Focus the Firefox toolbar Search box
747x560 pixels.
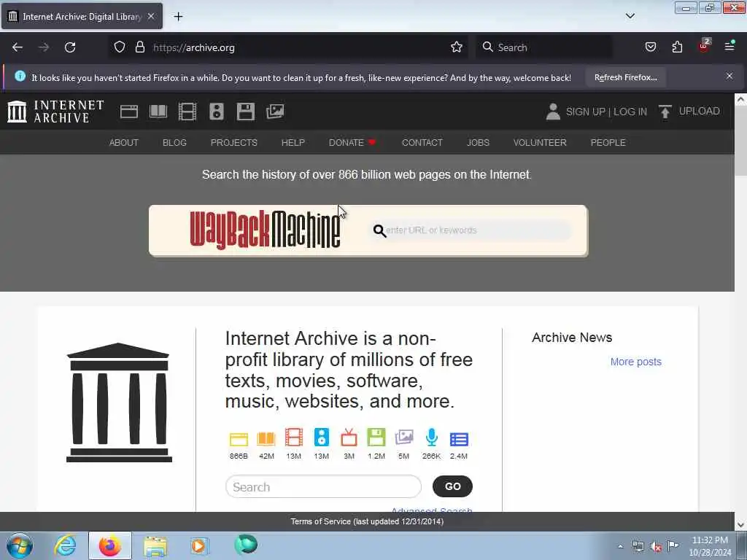click(x=544, y=47)
